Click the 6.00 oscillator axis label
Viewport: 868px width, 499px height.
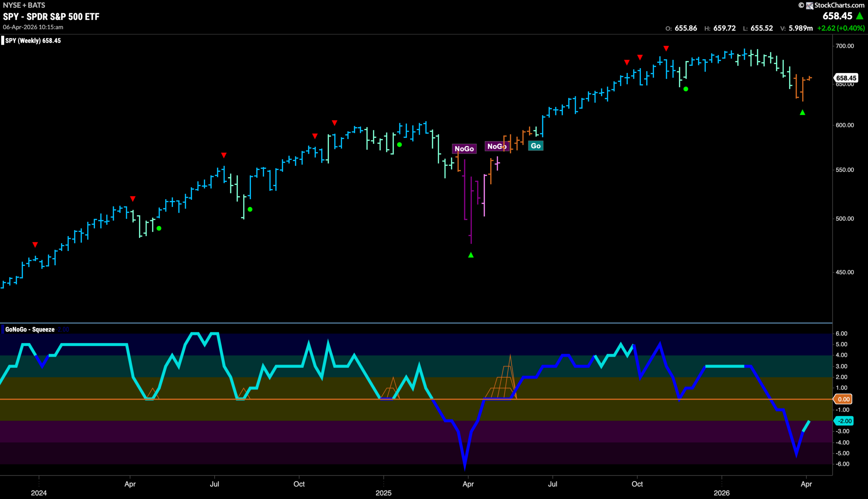tap(842, 333)
